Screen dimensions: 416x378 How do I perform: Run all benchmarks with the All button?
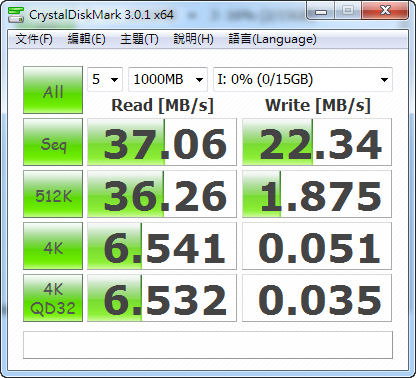tap(53, 90)
